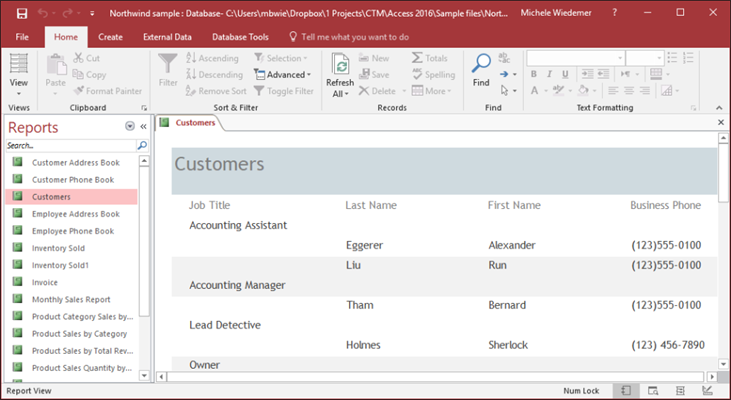Click the Center alignment icon
The width and height of the screenshot is (731, 400).
pyautogui.click(x=629, y=90)
